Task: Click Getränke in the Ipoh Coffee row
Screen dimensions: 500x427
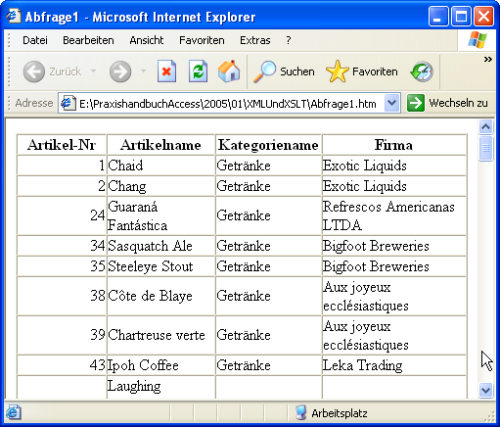Action: [x=268, y=365]
